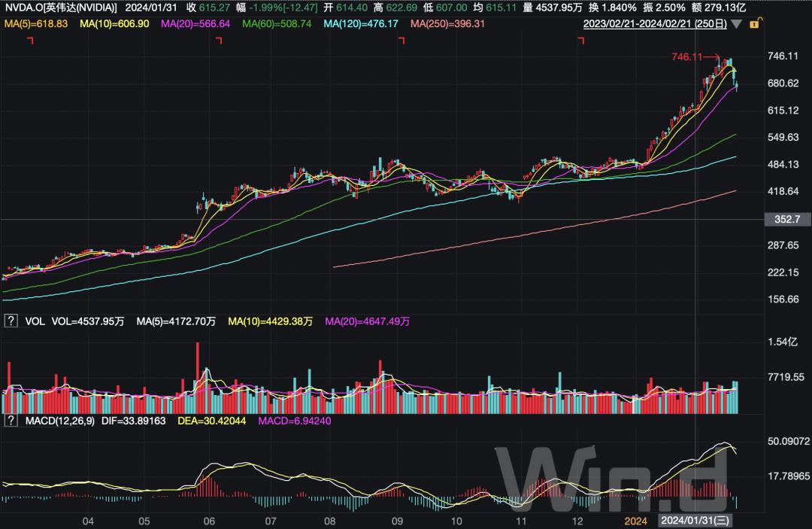Click the MACD(12,26,9) indicator name
Viewport: 812px width, 529px height.
[60, 421]
